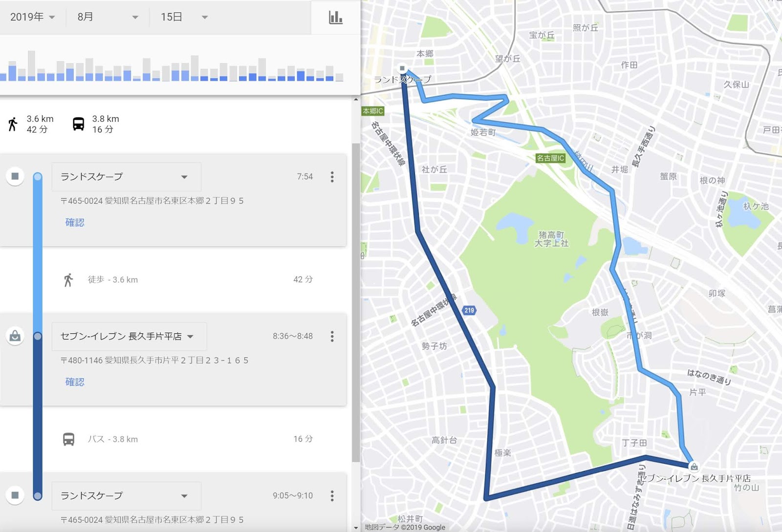The height and width of the screenshot is (532, 782).
Task: Click the shopping bag icon beside セブン-イレブン
Action: point(15,336)
